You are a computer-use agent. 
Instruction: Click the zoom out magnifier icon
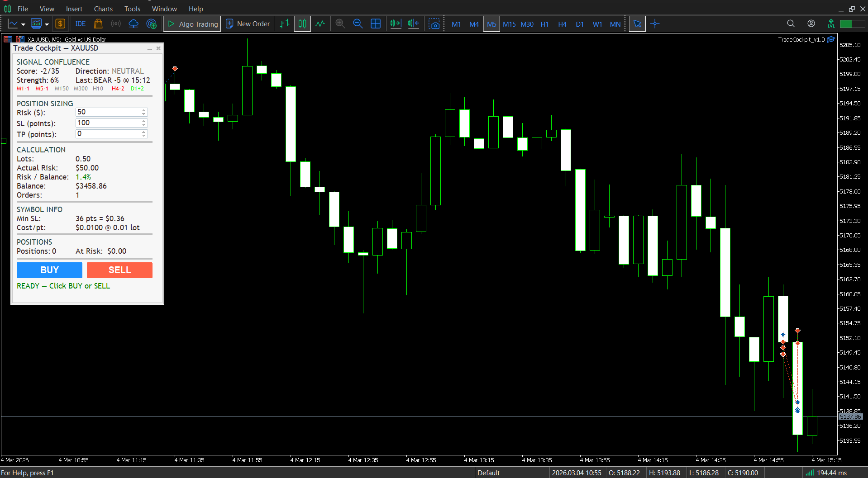358,24
